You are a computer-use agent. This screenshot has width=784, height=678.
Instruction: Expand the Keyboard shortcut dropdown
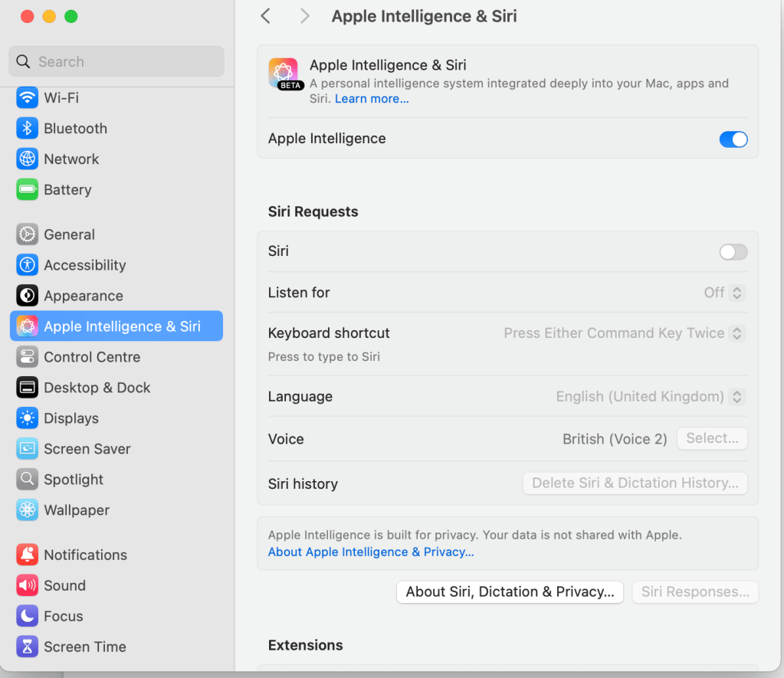[x=625, y=333]
